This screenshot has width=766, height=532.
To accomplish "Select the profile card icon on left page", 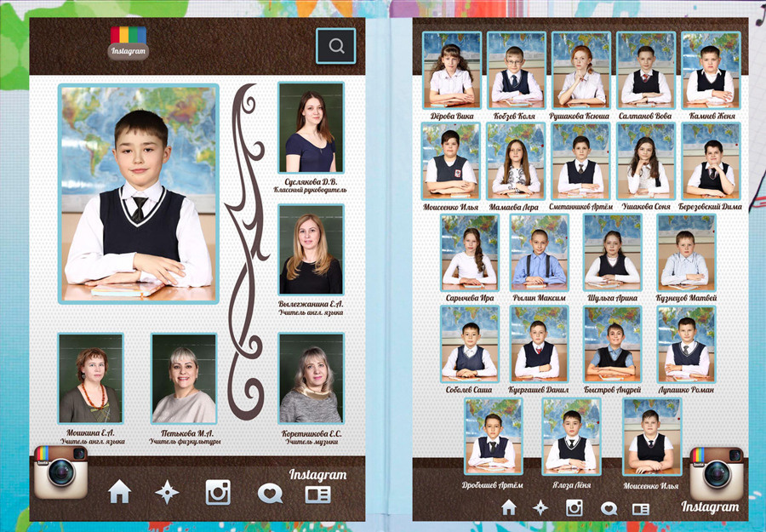I will coord(317,493).
